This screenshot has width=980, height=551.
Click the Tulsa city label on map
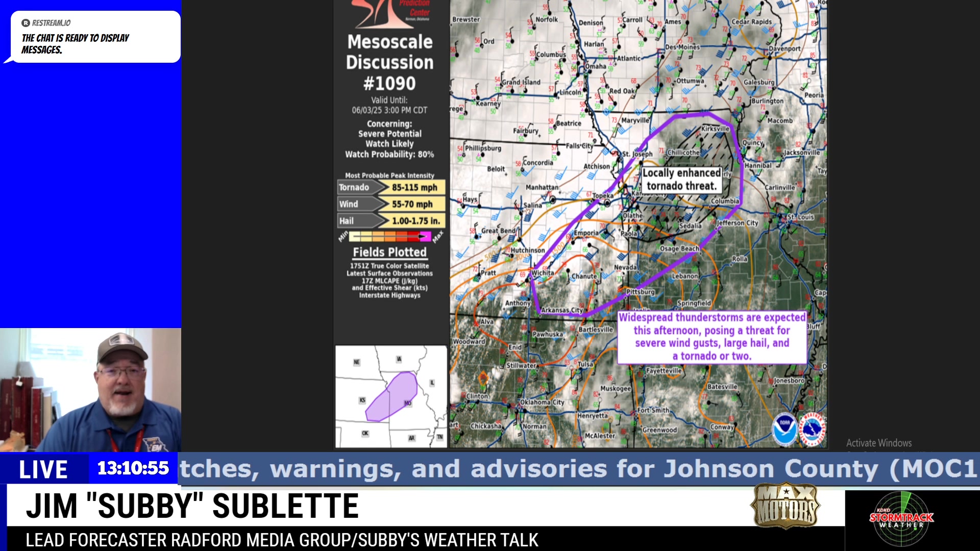(x=585, y=364)
